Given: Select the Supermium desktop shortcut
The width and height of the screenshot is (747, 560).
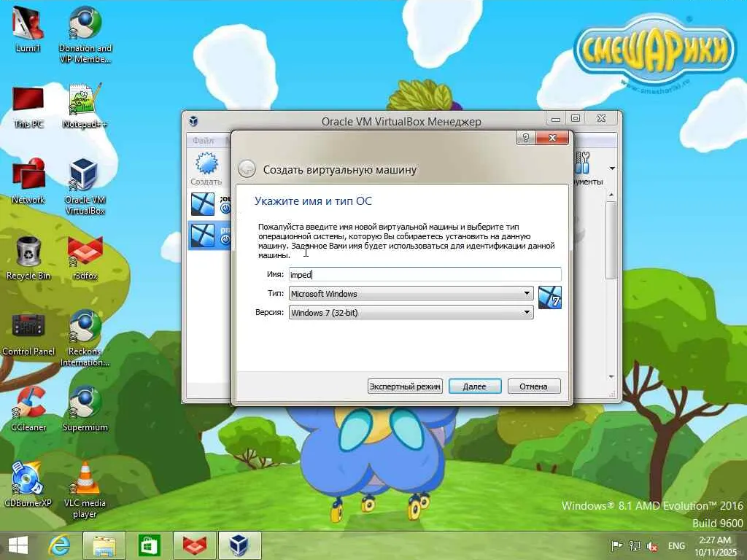Looking at the screenshot, I should coord(85,408).
